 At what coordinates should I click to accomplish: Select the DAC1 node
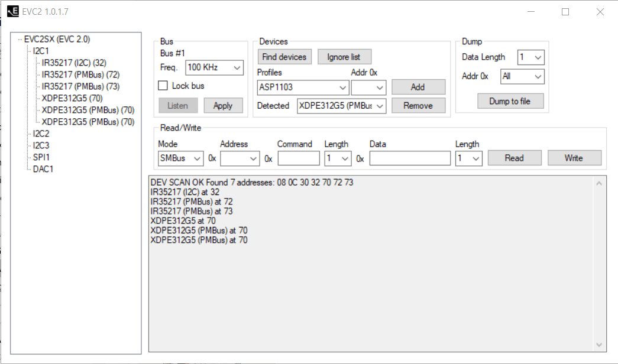click(43, 170)
